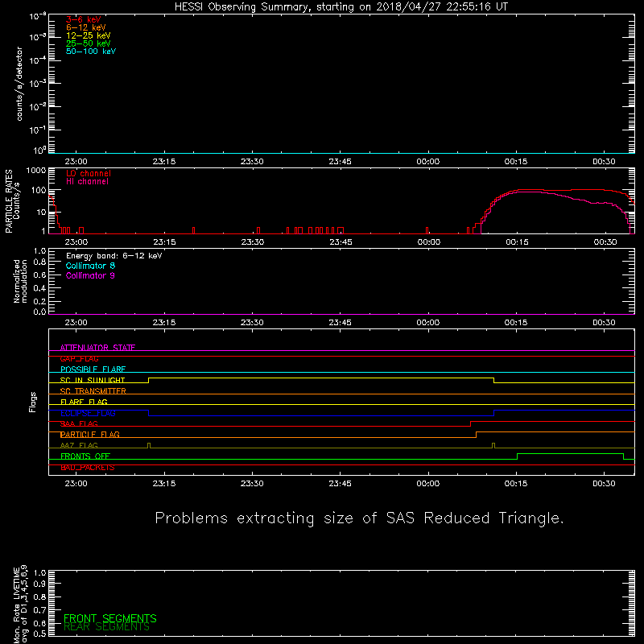Image resolution: width=644 pixels, height=644 pixels.
Task: Click the 23:15 tick label under the Flags panel
Action: point(164,484)
